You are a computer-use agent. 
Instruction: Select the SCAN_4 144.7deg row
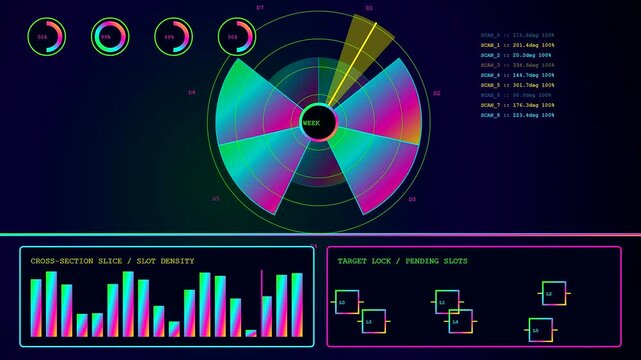(x=518, y=75)
